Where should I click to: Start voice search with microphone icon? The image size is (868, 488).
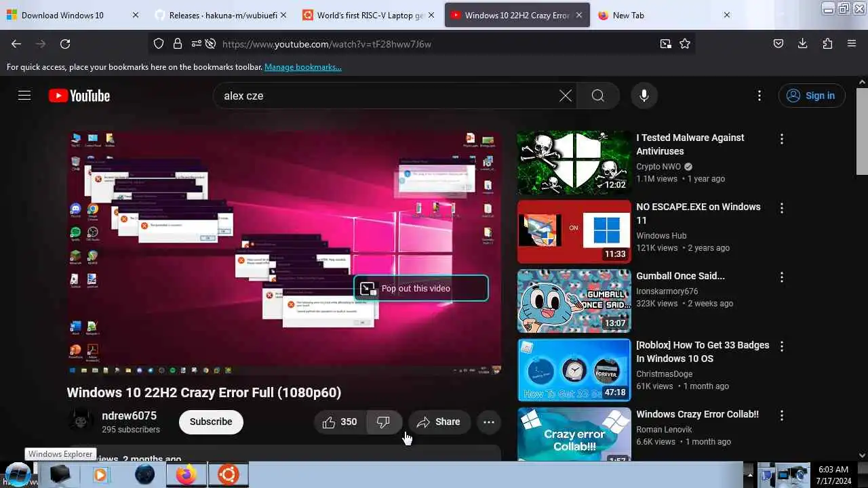tap(644, 96)
